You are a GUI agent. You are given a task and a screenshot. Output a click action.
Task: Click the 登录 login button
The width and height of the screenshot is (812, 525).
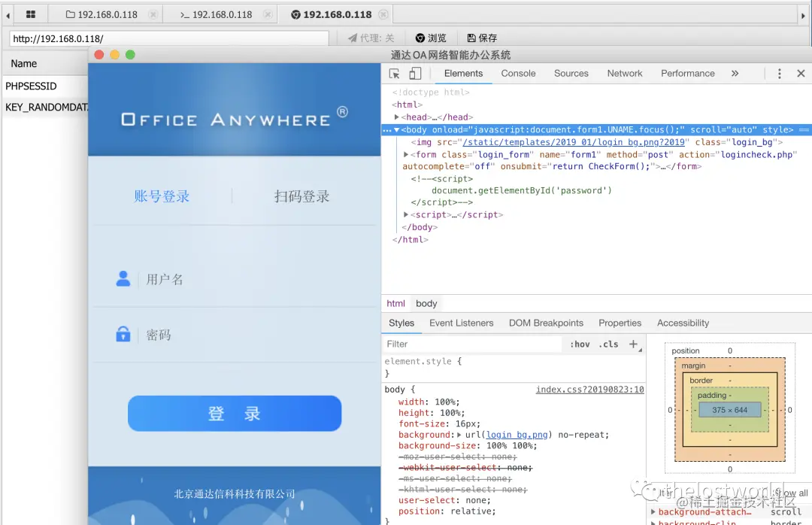(235, 414)
